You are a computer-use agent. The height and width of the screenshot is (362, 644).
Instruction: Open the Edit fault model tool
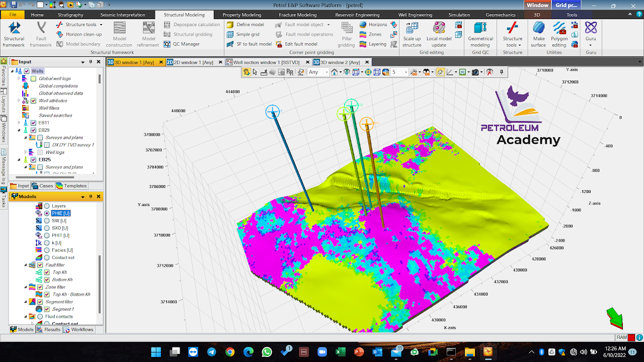click(x=296, y=44)
